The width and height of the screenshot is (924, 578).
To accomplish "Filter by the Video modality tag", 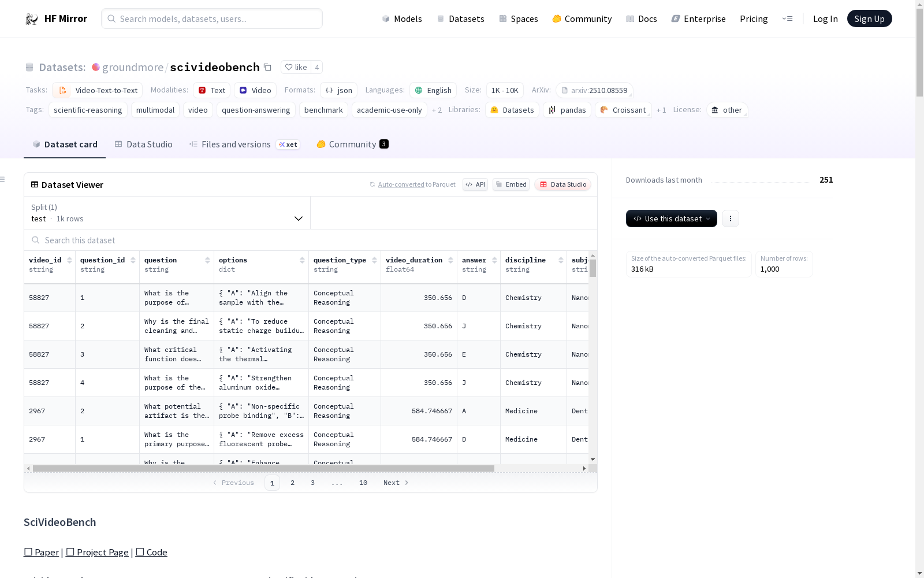I will (x=255, y=90).
